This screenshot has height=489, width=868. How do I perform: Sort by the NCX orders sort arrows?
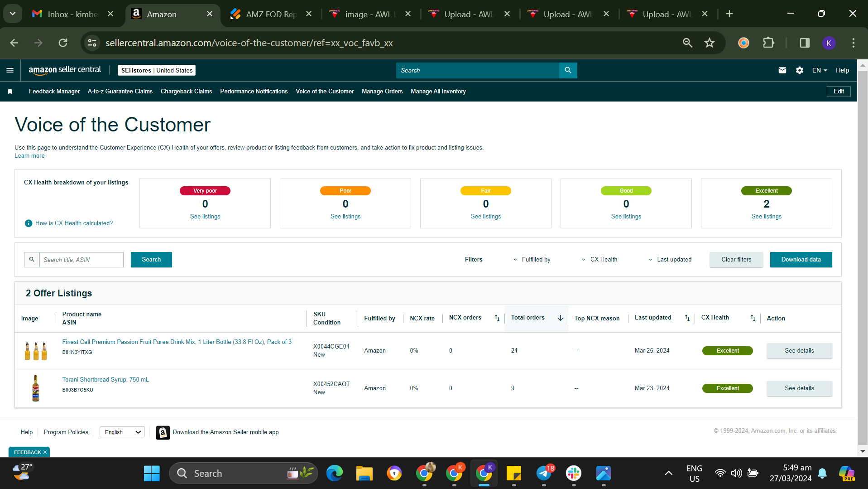coord(497,318)
